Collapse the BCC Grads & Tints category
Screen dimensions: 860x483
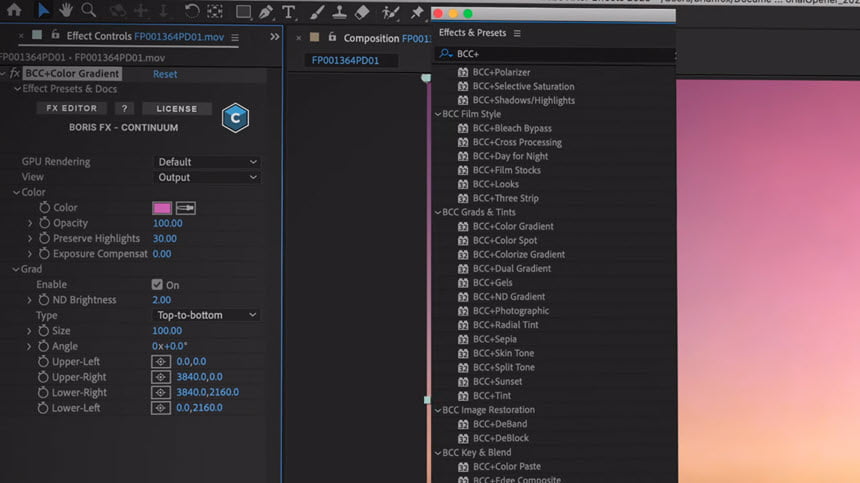click(x=438, y=212)
